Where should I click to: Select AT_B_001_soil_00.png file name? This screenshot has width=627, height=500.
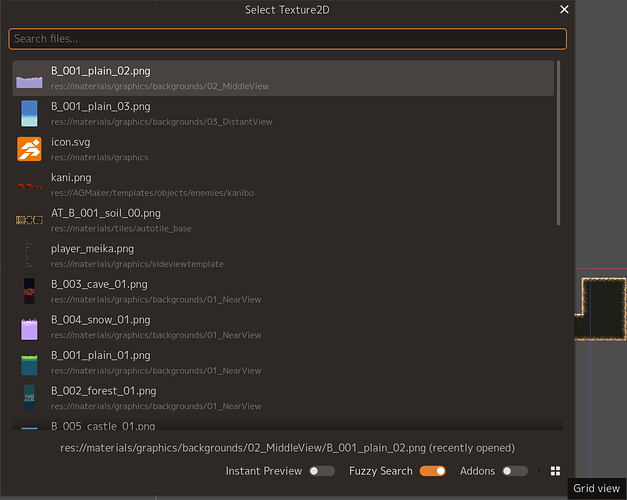click(106, 214)
